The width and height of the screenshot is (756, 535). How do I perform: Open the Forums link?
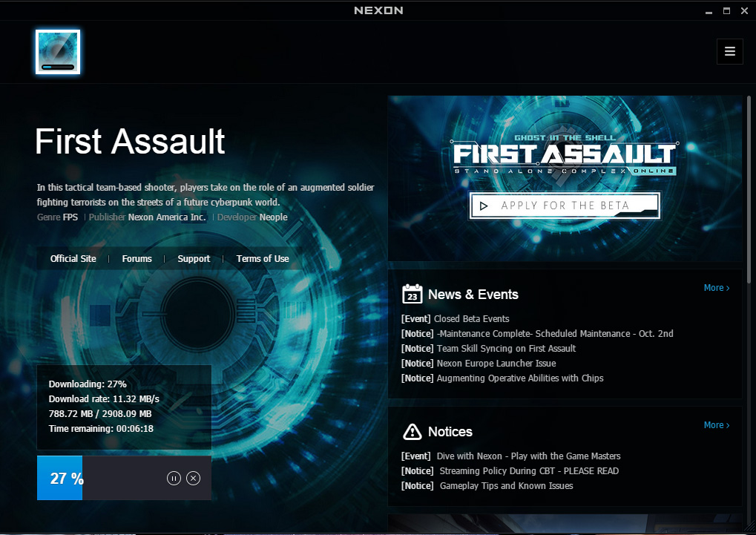click(137, 259)
